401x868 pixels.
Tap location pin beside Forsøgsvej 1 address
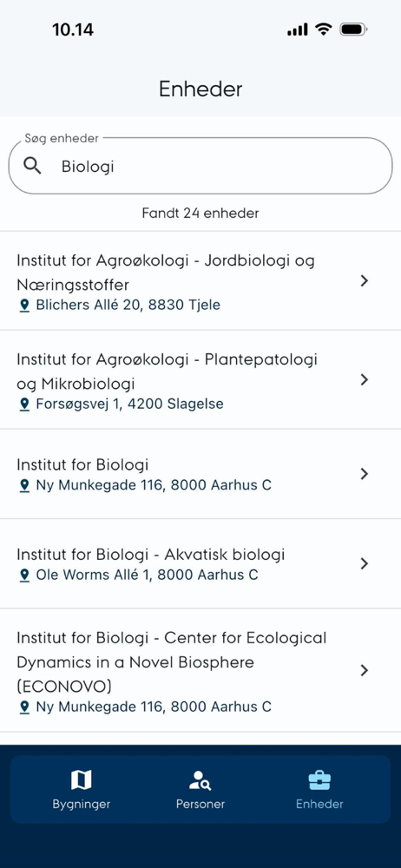pos(23,404)
